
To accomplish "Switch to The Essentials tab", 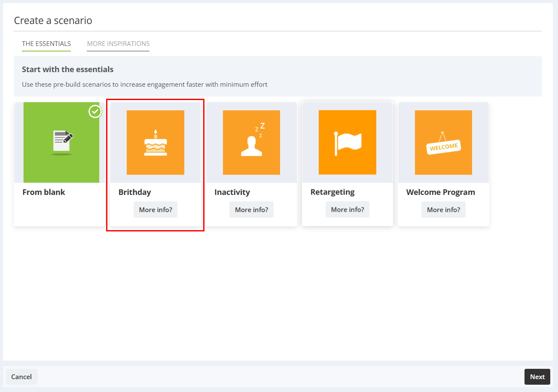I will (46, 44).
